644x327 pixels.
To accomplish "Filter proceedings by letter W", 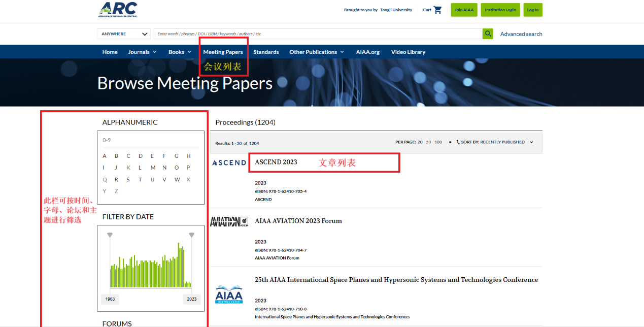I will pos(177,179).
